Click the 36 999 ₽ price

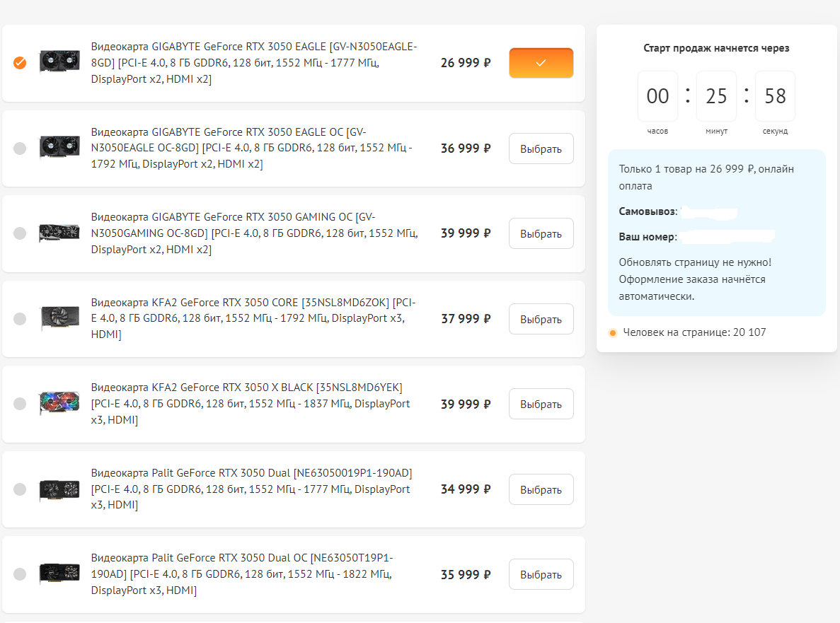click(466, 149)
